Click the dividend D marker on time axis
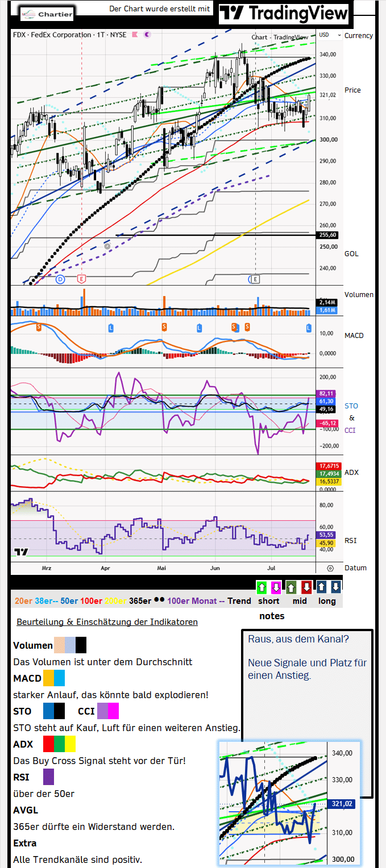This screenshot has height=868, width=386. [60, 279]
